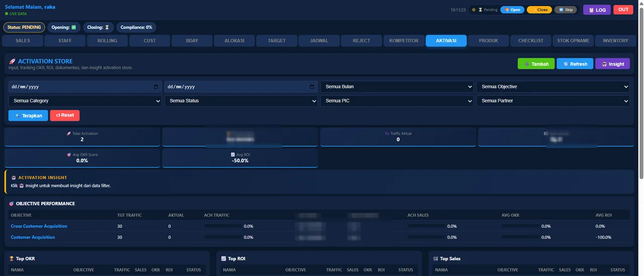This screenshot has width=644, height=276.
Task: Open the JADWAL tab
Action: coord(319,41)
